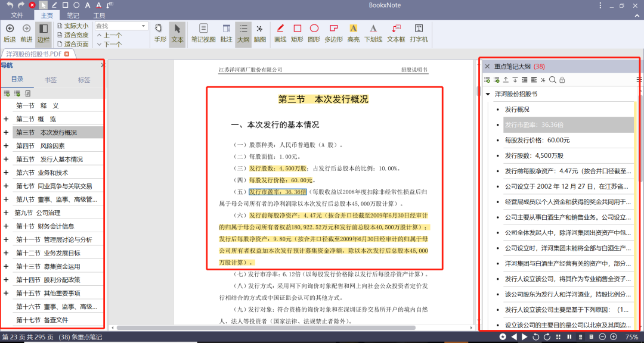Switch to the 笔记 ribbon tab
Screen dimensions: 644x343
pyautogui.click(x=73, y=15)
